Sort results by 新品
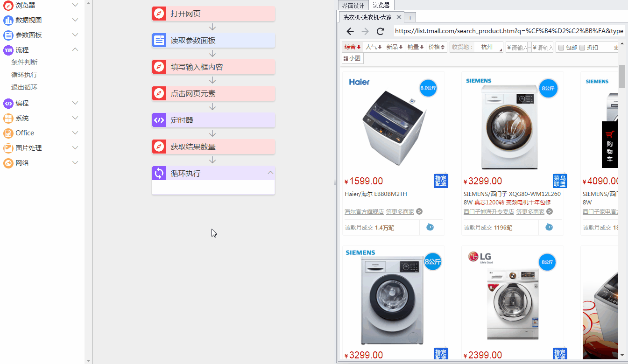The height and width of the screenshot is (364, 628). [x=394, y=47]
